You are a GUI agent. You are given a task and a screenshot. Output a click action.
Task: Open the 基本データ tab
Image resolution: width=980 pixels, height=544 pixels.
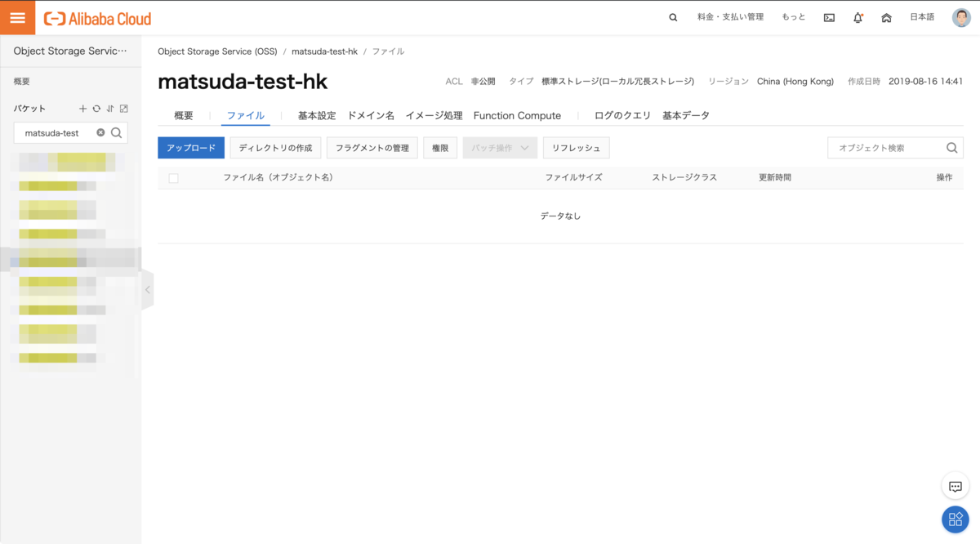[x=686, y=116]
